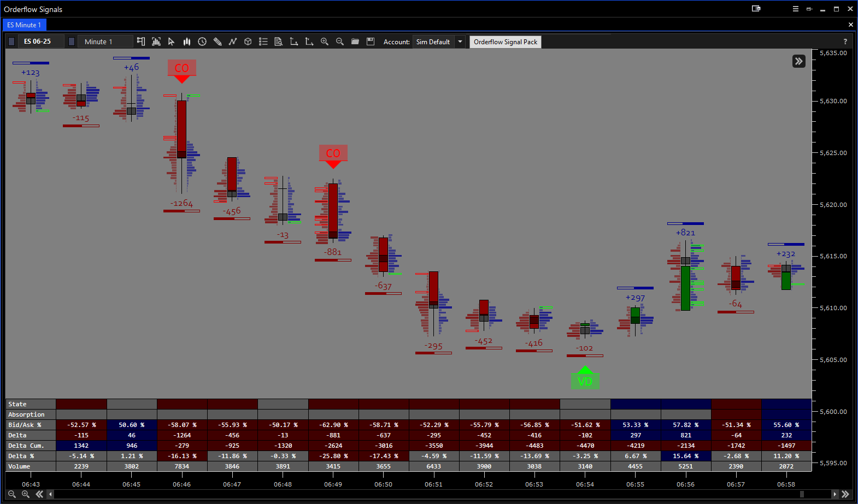
Task: Click volume cell 2072
Action: click(786, 466)
